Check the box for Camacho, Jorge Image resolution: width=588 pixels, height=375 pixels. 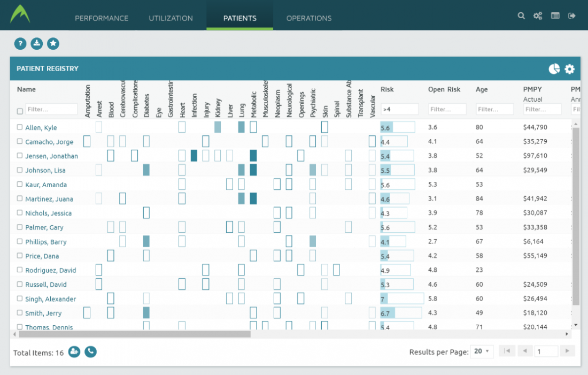point(19,142)
